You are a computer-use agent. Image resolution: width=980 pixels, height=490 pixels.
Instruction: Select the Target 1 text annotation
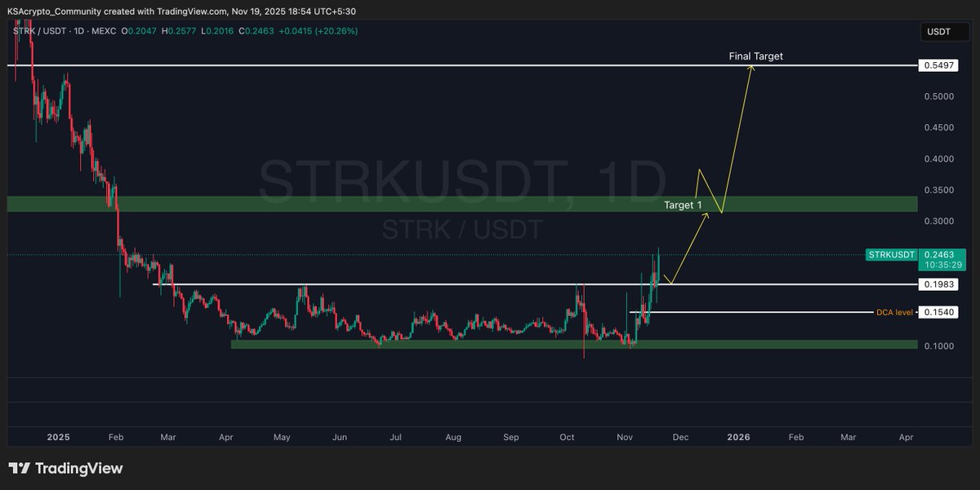[683, 205]
